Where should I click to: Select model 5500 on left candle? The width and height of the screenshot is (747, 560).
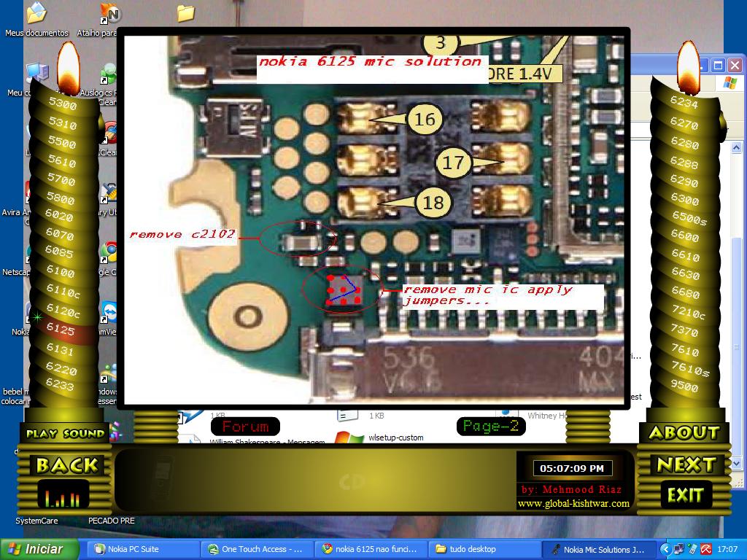tap(62, 143)
